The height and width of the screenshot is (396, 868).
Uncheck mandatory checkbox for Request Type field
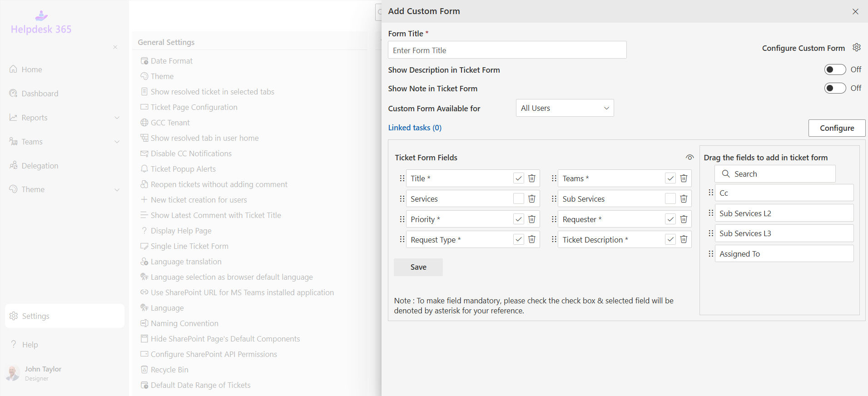pos(519,239)
